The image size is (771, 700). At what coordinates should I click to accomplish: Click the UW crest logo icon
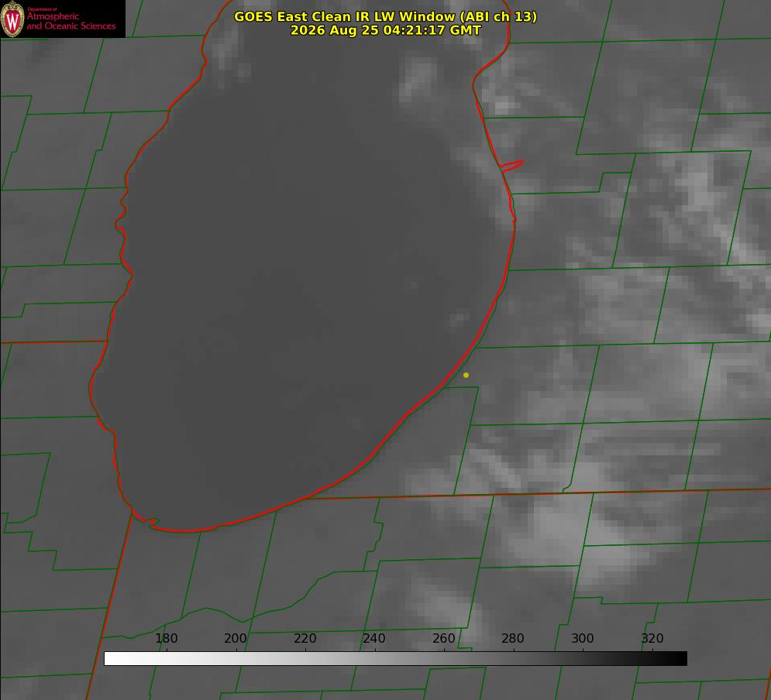click(x=12, y=19)
